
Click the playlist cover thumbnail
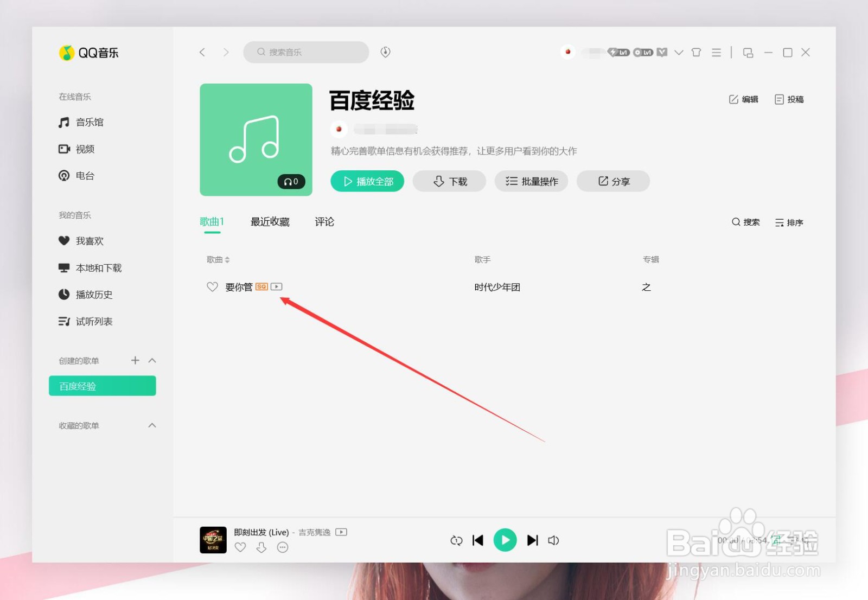pos(256,139)
